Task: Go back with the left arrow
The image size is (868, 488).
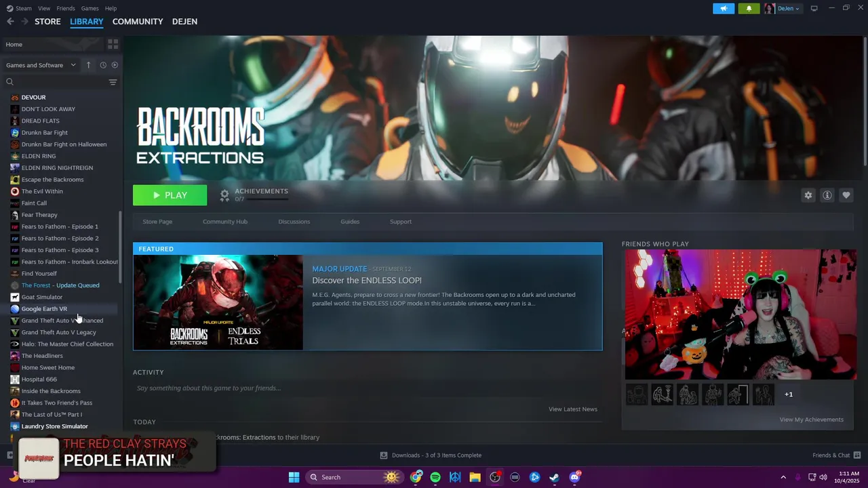Action: click(x=10, y=22)
